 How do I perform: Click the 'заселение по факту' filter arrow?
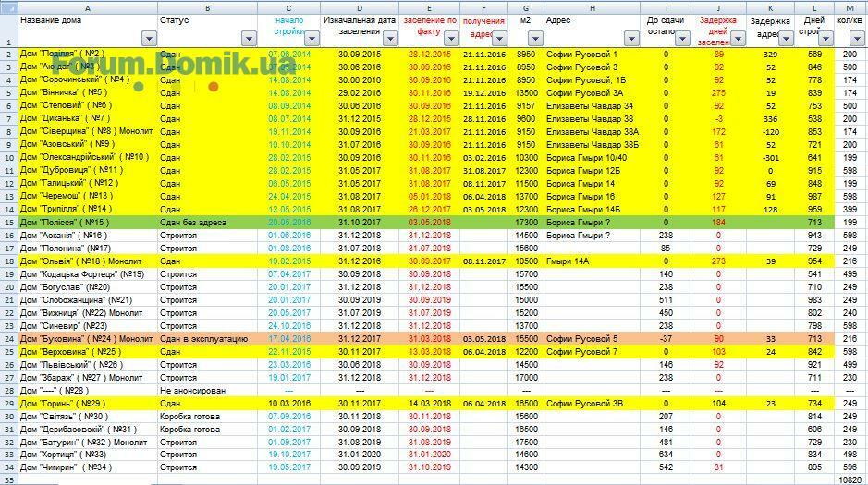pyautogui.click(x=450, y=39)
